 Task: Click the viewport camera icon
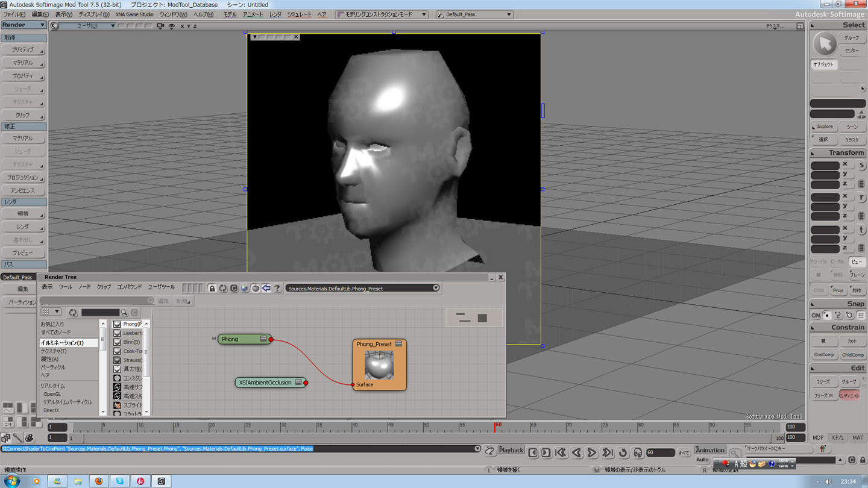click(160, 26)
